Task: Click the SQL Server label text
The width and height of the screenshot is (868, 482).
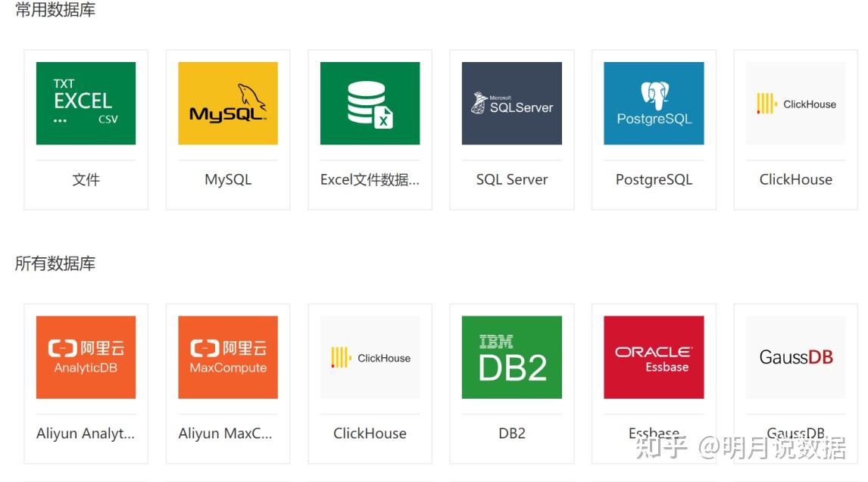Action: pyautogui.click(x=511, y=179)
